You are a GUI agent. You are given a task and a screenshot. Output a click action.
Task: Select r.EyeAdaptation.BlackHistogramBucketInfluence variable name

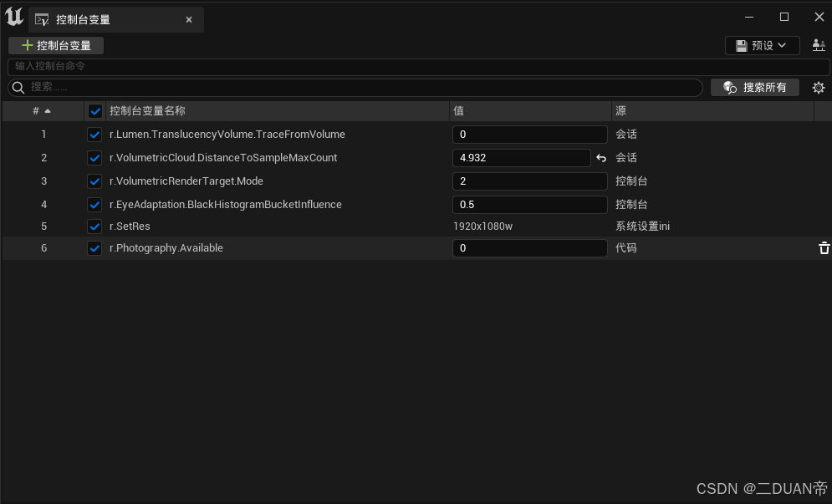click(226, 204)
